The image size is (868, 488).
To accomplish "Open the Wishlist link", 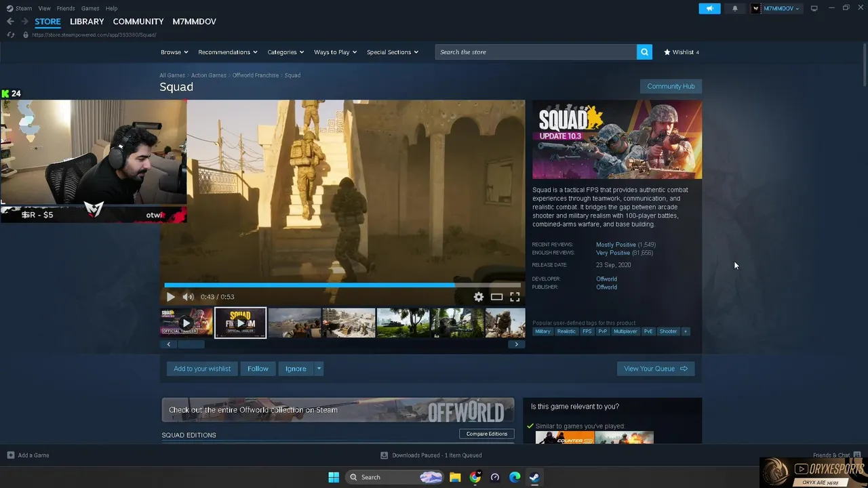I will coord(682,52).
